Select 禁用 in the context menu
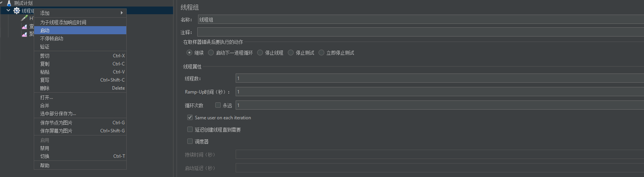Viewport: 644px width, 177px height. click(80, 148)
